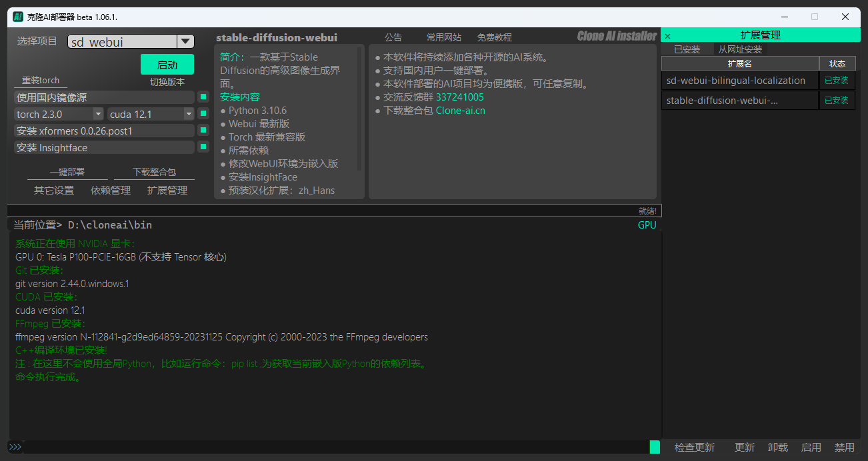868x461 pixels.
Task: Open the sd_webui project dropdown
Action: 185,41
